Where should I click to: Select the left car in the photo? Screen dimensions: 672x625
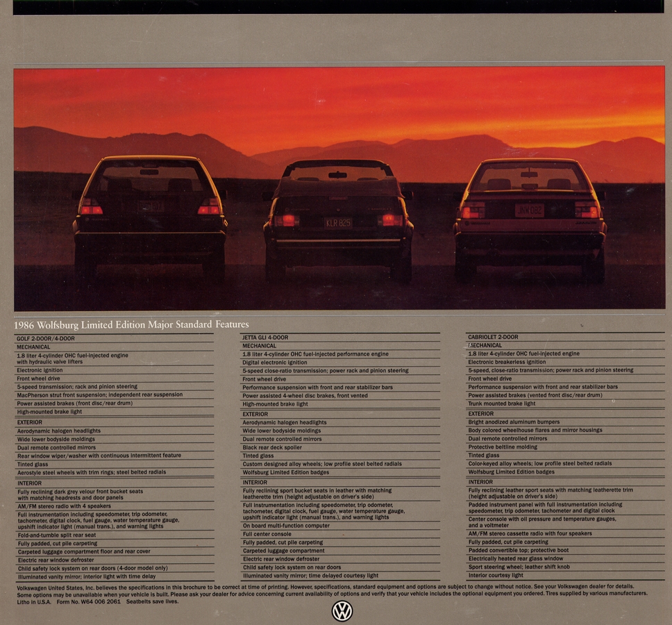[150, 215]
